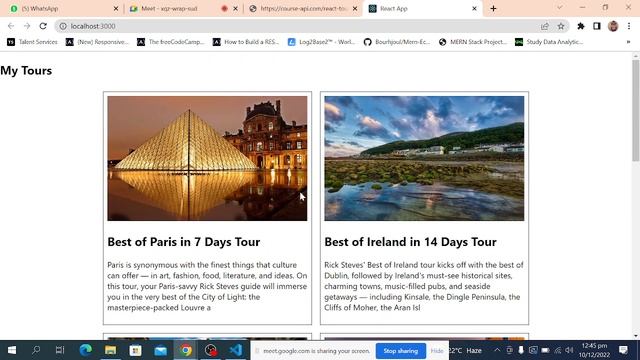Click the forward navigation arrow
Viewport: 640px width, 360px height.
(x=27, y=26)
